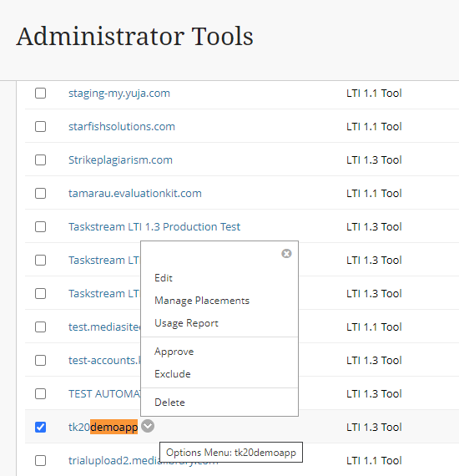Image resolution: width=459 pixels, height=476 pixels.
Task: Open starfishsolutions.com tool link
Action: coord(122,127)
